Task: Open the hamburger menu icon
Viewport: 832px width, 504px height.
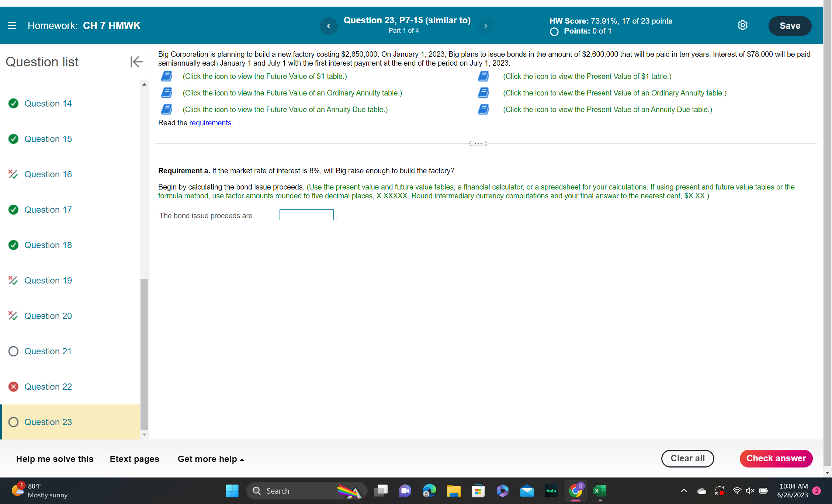Action: point(12,25)
